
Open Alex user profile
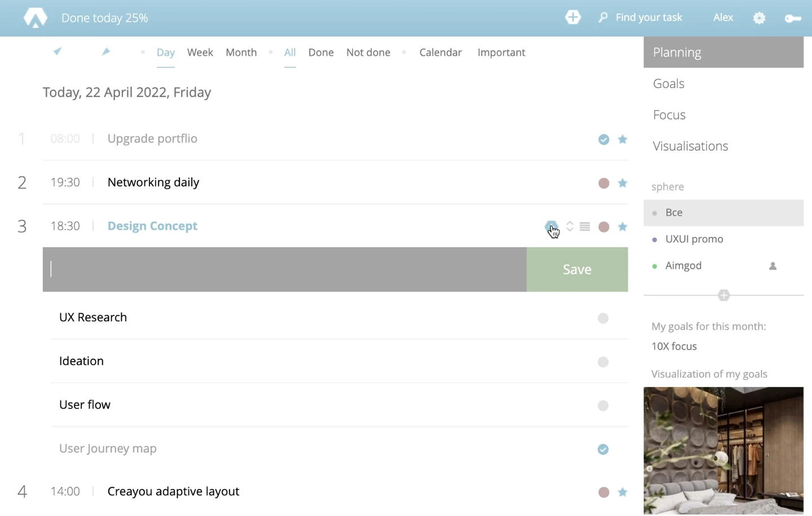tap(723, 17)
